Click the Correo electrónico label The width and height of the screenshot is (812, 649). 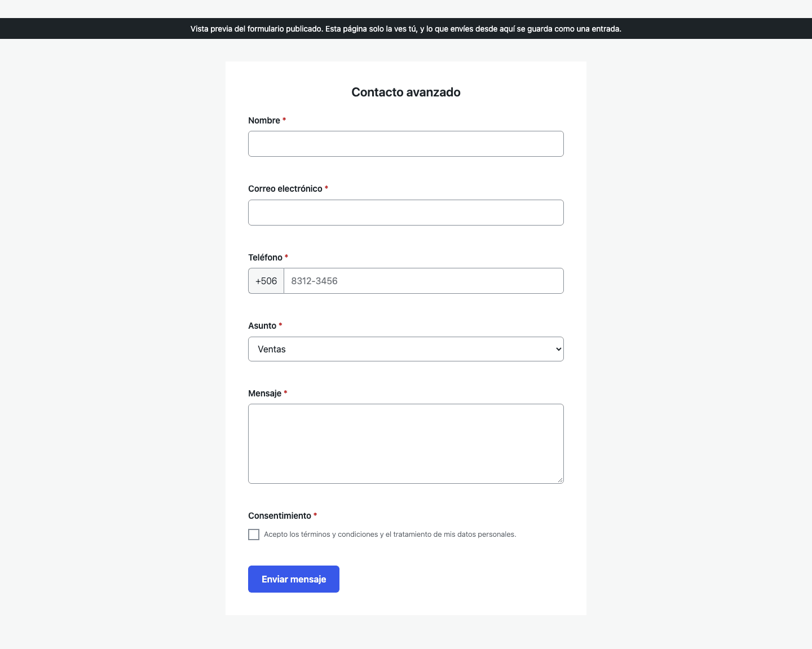pos(285,189)
